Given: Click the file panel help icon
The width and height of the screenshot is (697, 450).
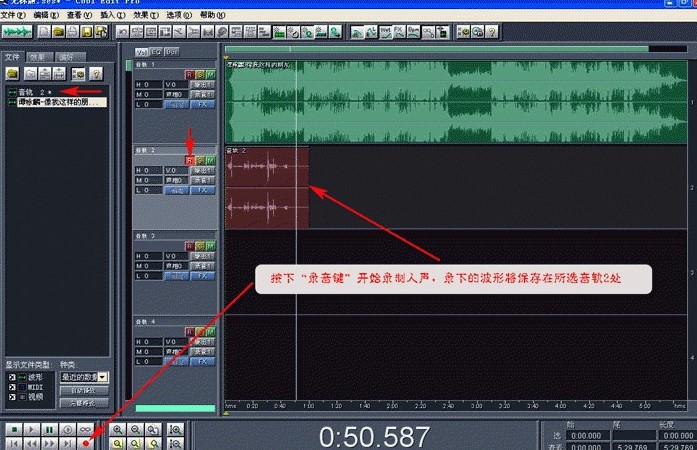Looking at the screenshot, I should click(x=96, y=73).
